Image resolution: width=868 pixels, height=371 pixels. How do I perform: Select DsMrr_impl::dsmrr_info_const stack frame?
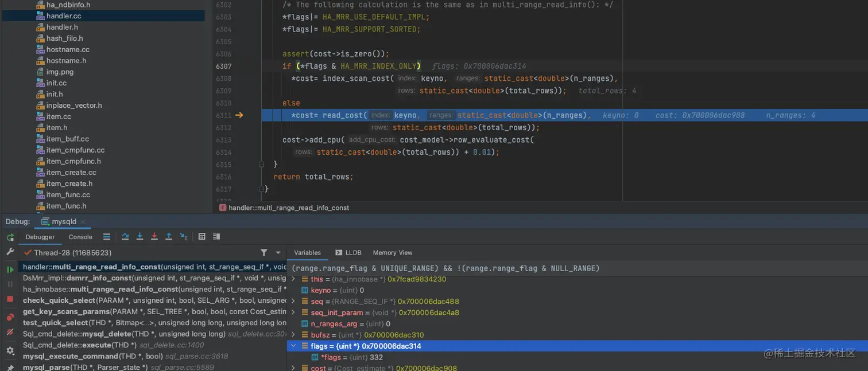[153, 278]
